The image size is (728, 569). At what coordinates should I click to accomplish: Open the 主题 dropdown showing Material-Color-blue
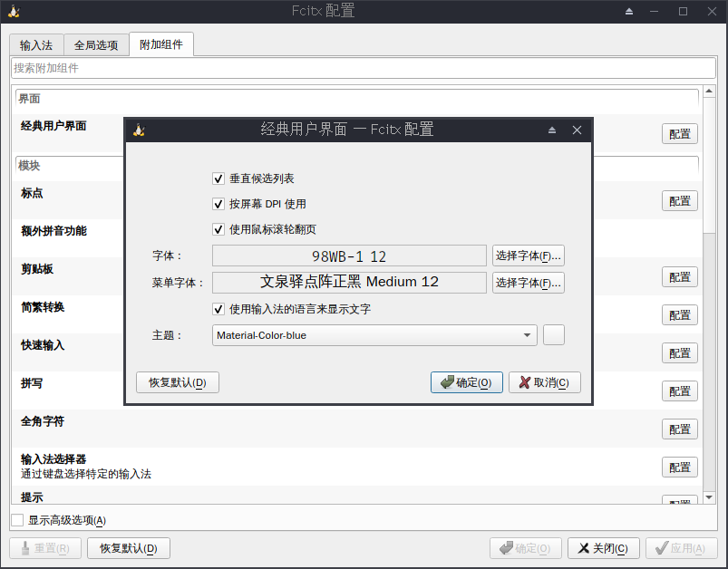(374, 335)
